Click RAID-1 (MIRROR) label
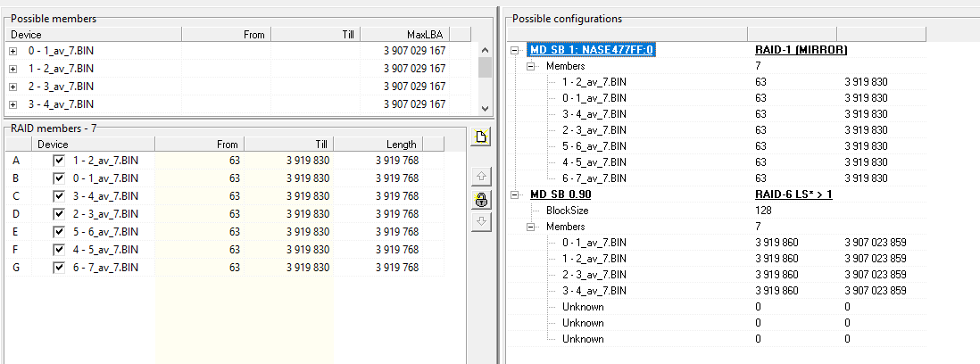Viewport: 980px width, 364px height. coord(801,50)
